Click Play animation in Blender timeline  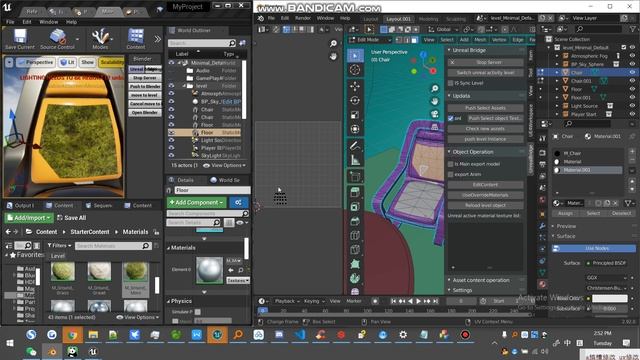(x=418, y=301)
